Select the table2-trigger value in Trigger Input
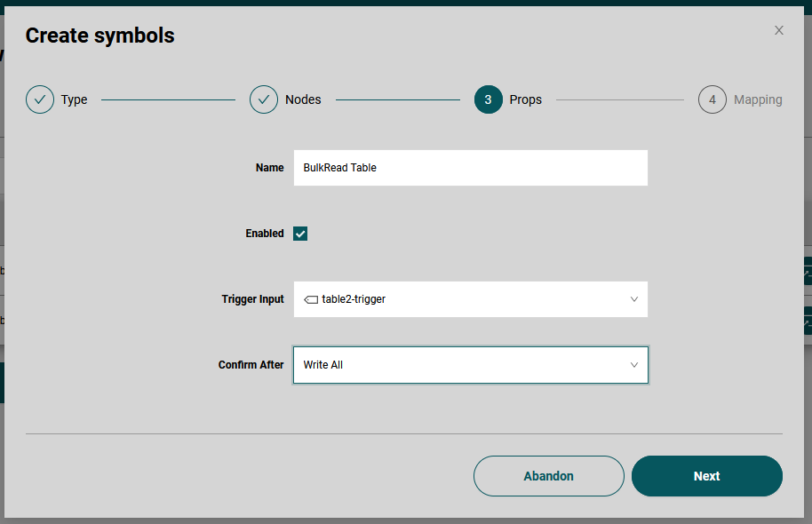The image size is (812, 524). [354, 299]
